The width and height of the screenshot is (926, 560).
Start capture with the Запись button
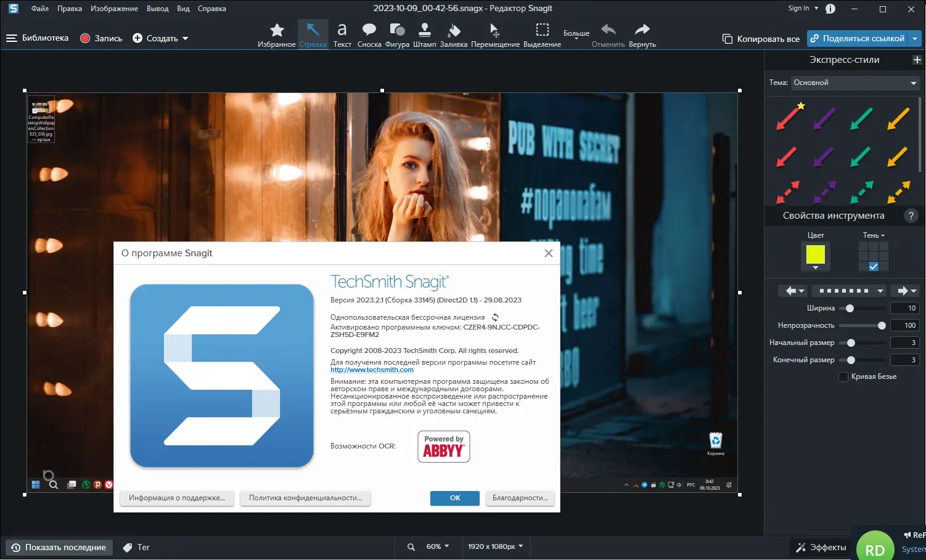point(101,38)
